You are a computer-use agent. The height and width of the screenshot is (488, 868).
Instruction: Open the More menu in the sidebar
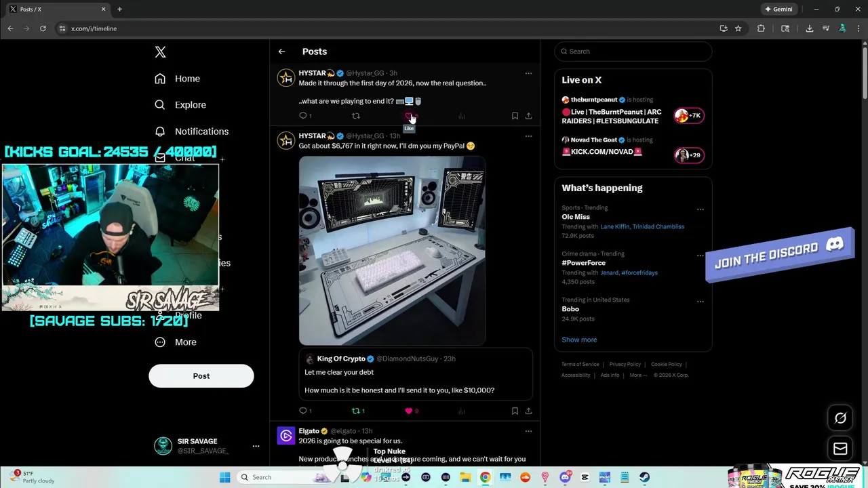tap(176, 342)
